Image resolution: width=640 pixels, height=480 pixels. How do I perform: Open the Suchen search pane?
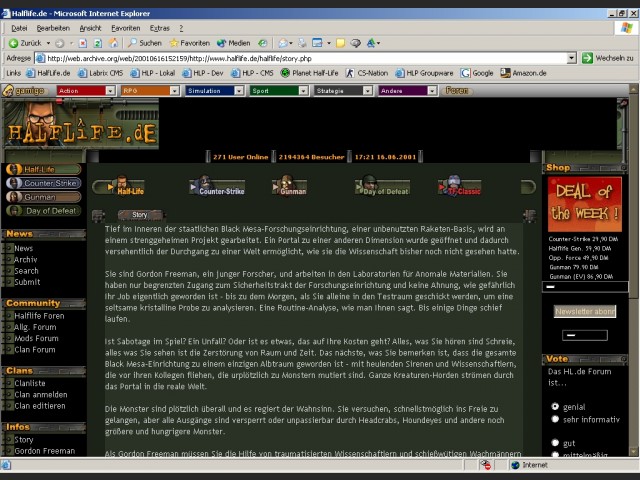point(144,43)
